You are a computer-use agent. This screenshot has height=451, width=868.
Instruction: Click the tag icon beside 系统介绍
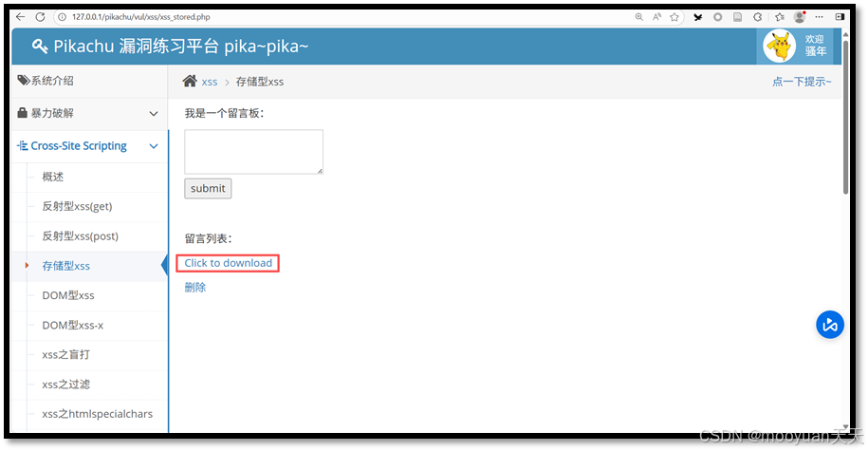tap(24, 81)
